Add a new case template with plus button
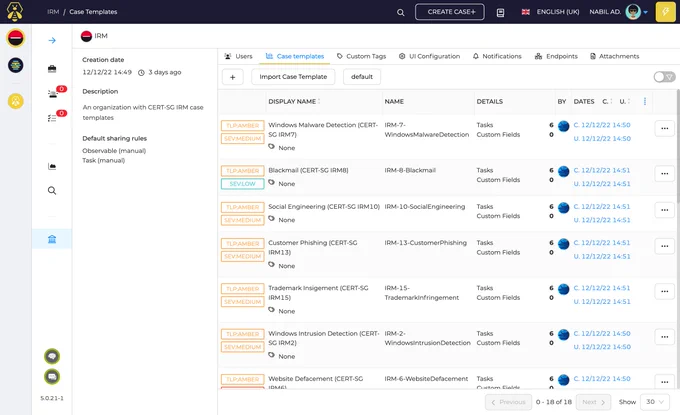This screenshot has height=415, width=680. 232,77
